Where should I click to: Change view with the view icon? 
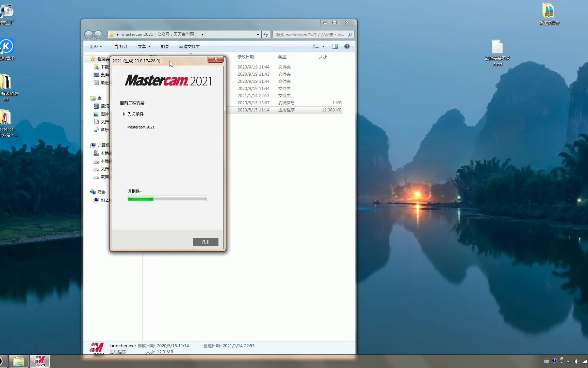(x=316, y=46)
